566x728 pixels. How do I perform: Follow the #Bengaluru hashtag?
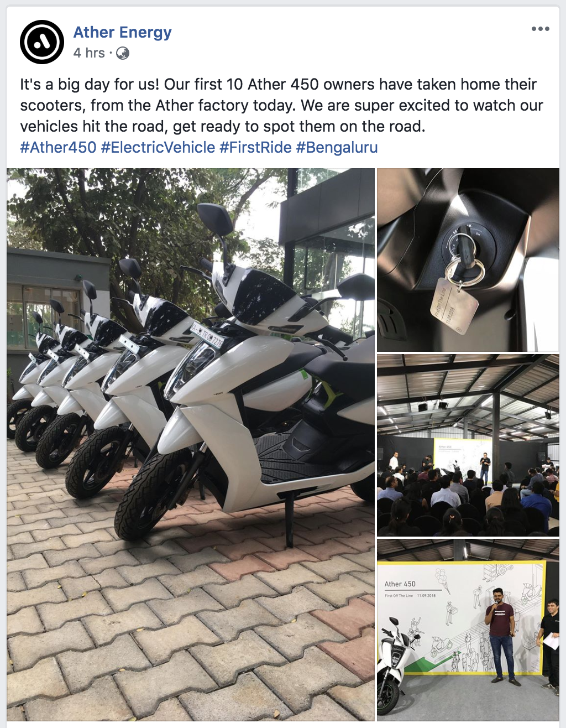tap(337, 148)
